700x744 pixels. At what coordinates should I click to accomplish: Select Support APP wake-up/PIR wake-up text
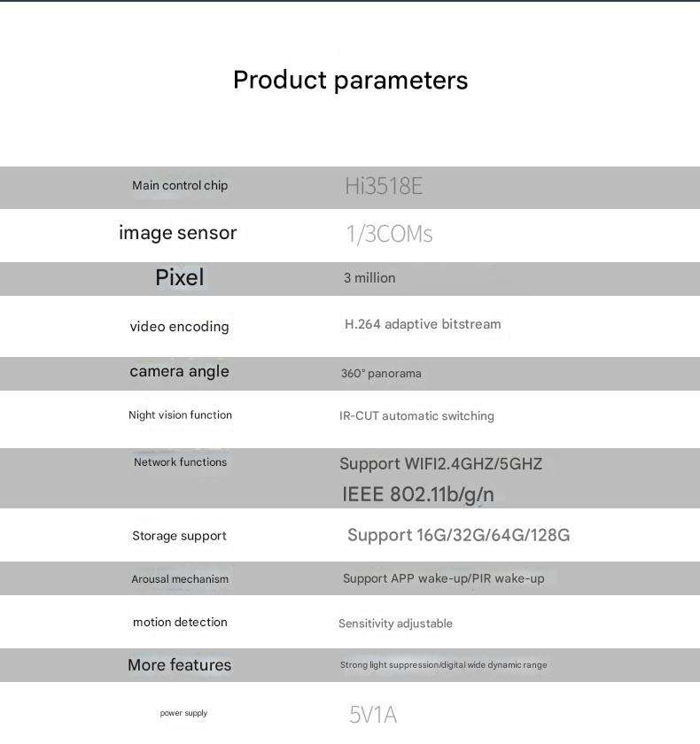444,579
